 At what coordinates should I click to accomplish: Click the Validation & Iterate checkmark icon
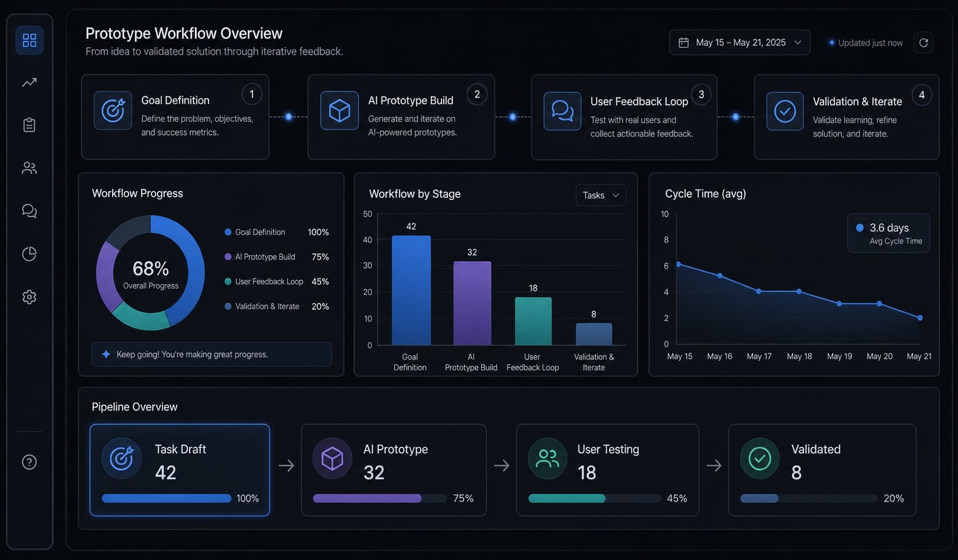coord(785,111)
